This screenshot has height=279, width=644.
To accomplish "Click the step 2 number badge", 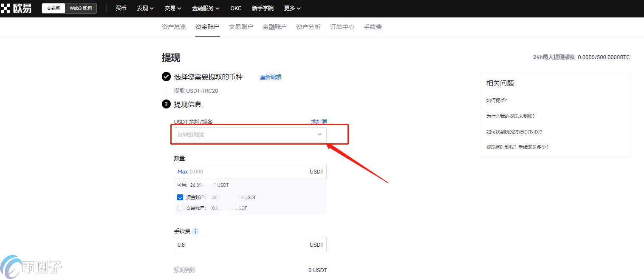I will click(166, 104).
